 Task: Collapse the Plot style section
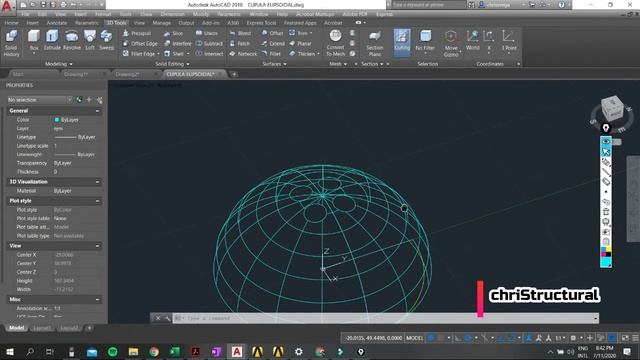[97, 201]
